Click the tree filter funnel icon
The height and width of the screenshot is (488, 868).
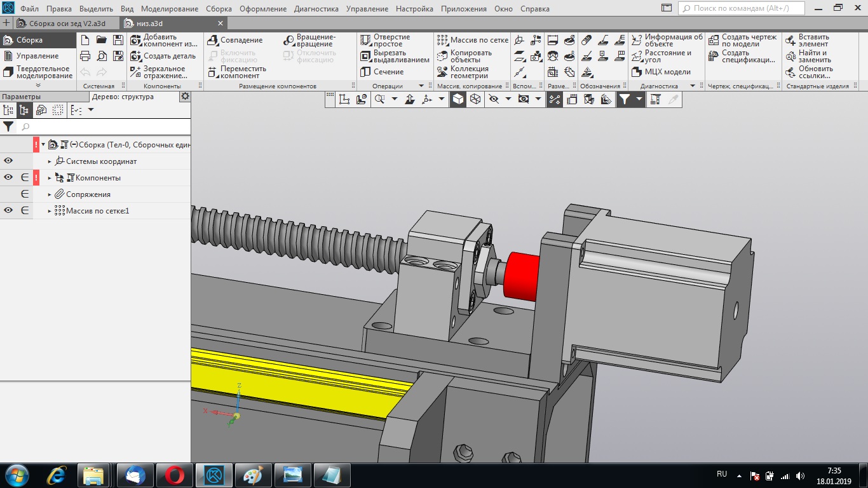pos(8,126)
